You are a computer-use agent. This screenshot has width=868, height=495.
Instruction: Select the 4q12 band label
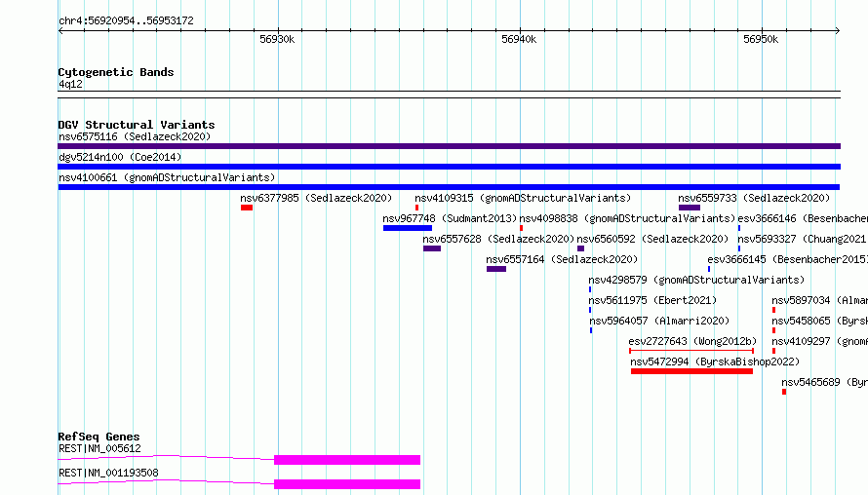(x=70, y=84)
